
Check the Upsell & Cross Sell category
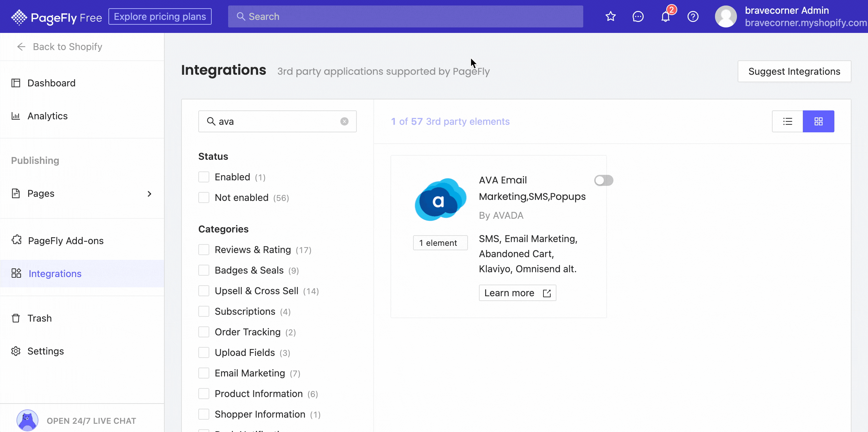coord(204,291)
